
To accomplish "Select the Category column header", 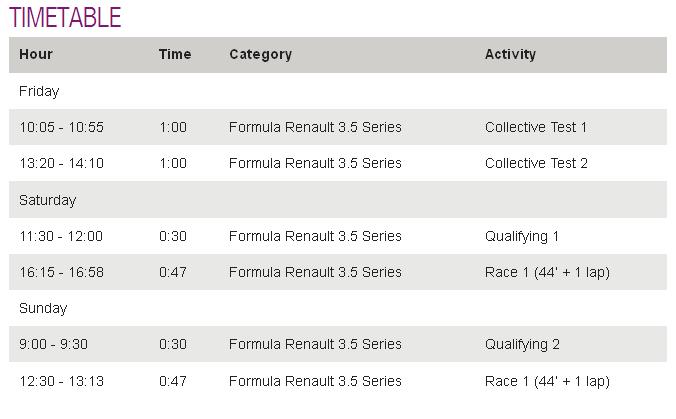I will pos(260,54).
